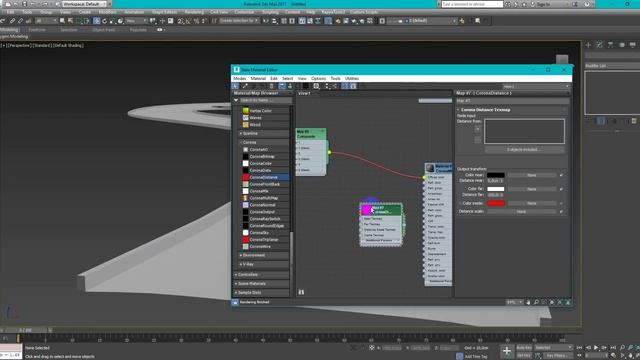Open the Display command panel tab

pyautogui.click(x=632, y=45)
